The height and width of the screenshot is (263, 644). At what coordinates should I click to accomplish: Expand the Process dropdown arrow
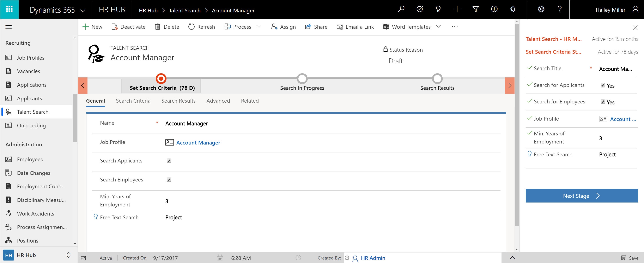[259, 26]
